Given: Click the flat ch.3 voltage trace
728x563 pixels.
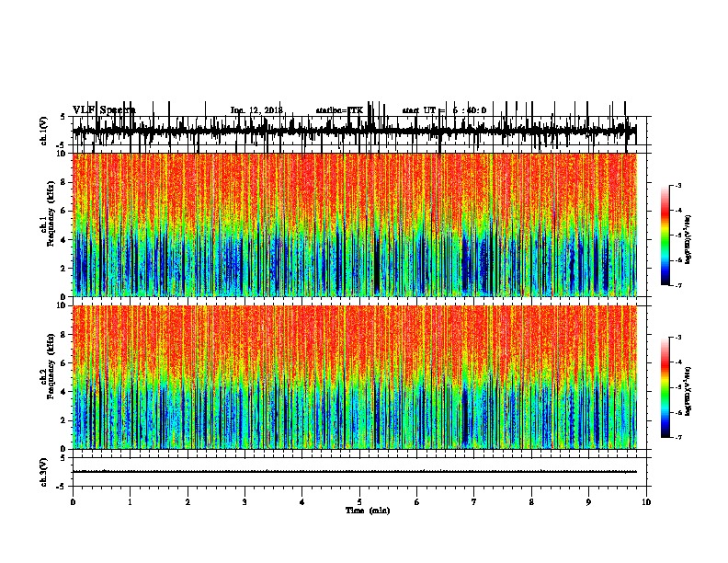Looking at the screenshot, I should 355,472.
